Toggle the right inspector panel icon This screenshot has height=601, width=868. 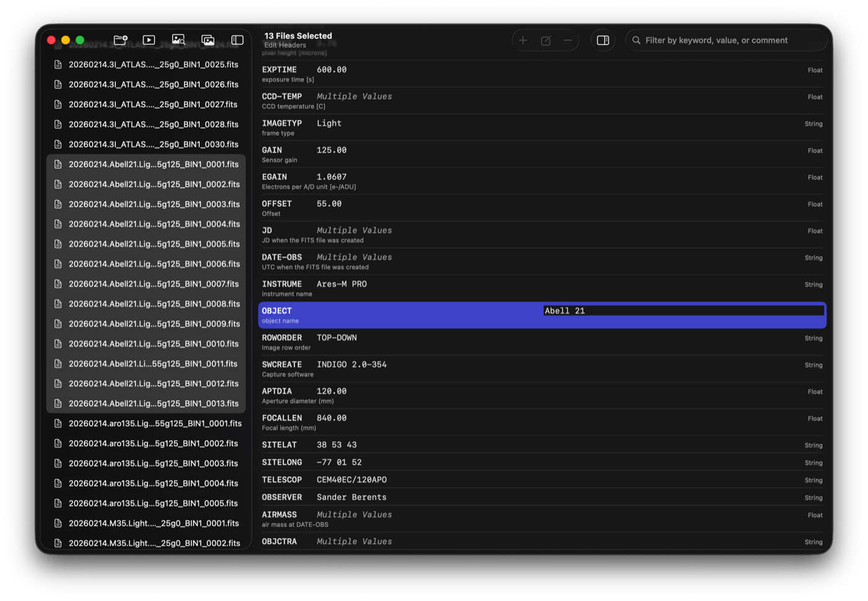click(603, 40)
